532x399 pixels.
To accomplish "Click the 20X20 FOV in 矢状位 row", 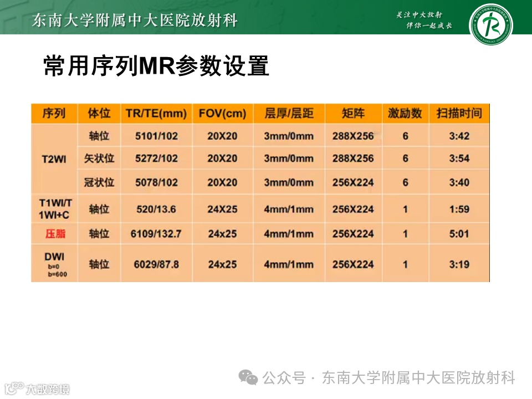I will click(223, 158).
